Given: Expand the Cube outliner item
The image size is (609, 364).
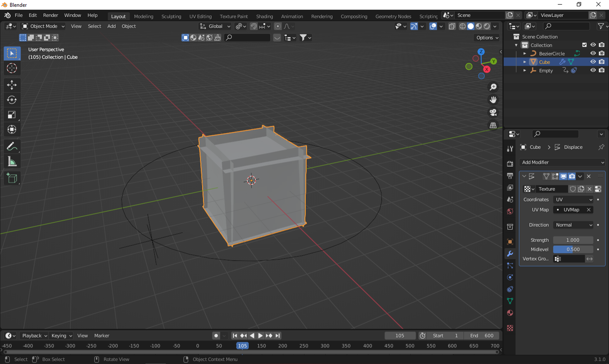Looking at the screenshot, I should click(525, 62).
